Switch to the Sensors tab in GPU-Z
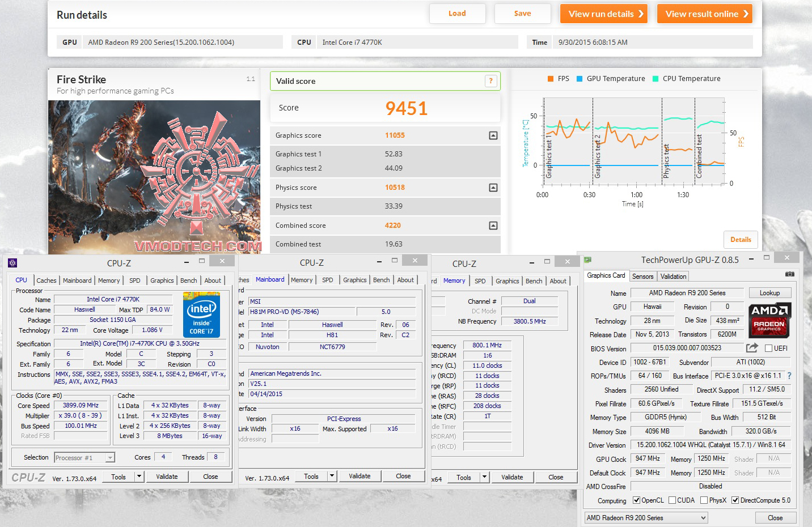 point(643,277)
